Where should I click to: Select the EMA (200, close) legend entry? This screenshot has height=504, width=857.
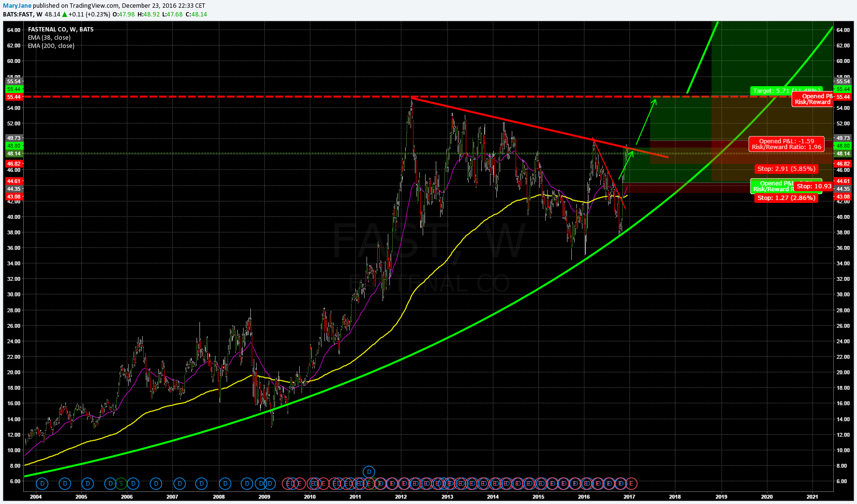pyautogui.click(x=51, y=46)
